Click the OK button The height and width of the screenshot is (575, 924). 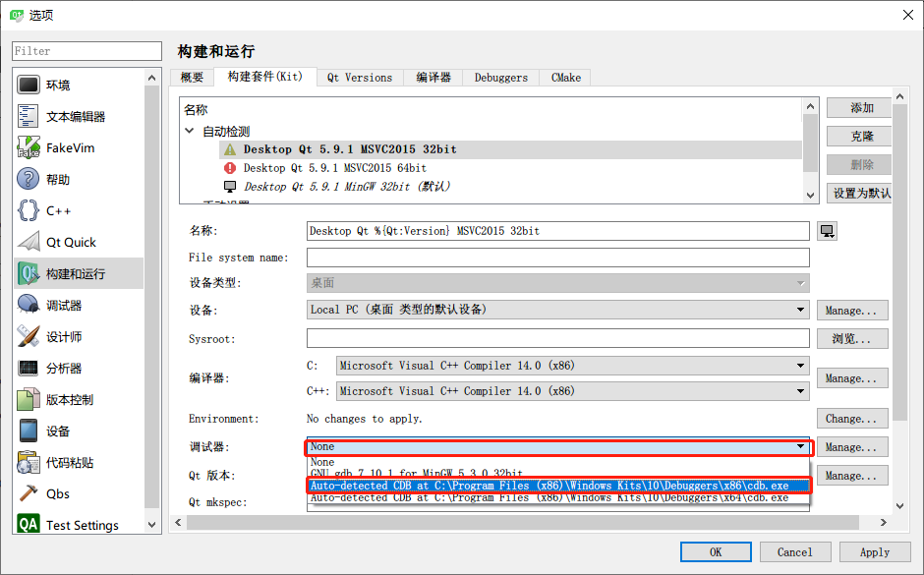pyautogui.click(x=716, y=552)
